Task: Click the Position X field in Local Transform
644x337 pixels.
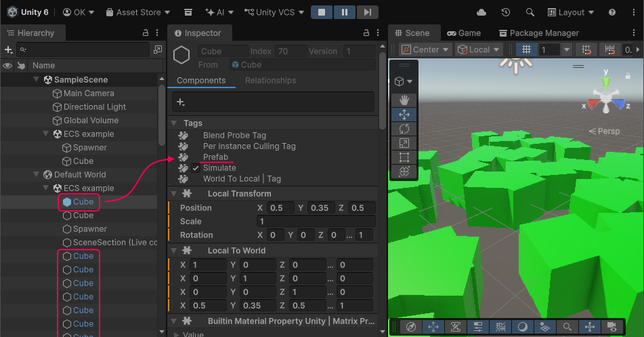Action: [x=281, y=207]
